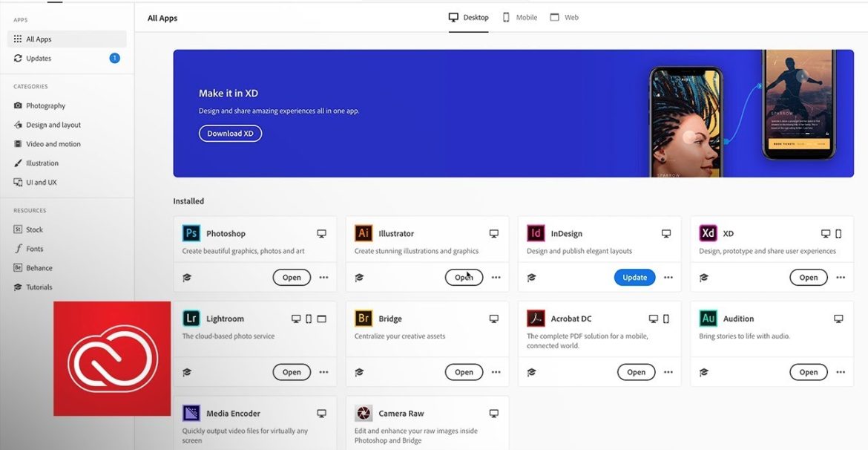The width and height of the screenshot is (868, 450).
Task: Open tutorials icon on Illustrator card
Action: pyautogui.click(x=359, y=278)
